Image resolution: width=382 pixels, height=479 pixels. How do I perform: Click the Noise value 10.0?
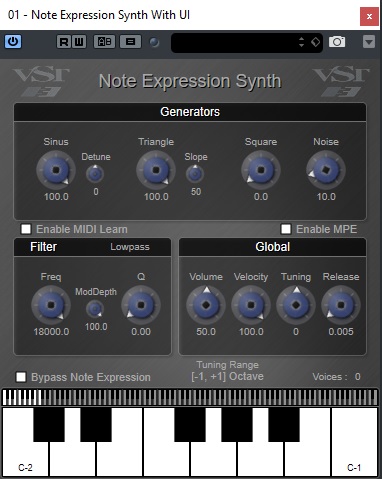tap(326, 197)
